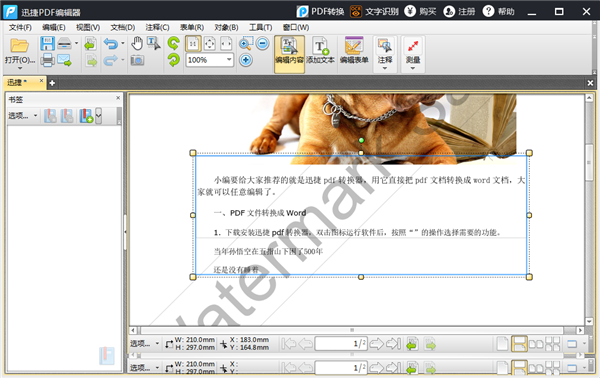Click the 添加文本 add text tool
This screenshot has height=378, width=600.
pyautogui.click(x=320, y=51)
